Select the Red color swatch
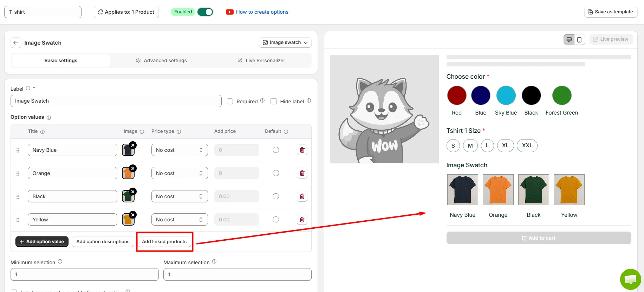This screenshot has height=292, width=644. tap(457, 95)
